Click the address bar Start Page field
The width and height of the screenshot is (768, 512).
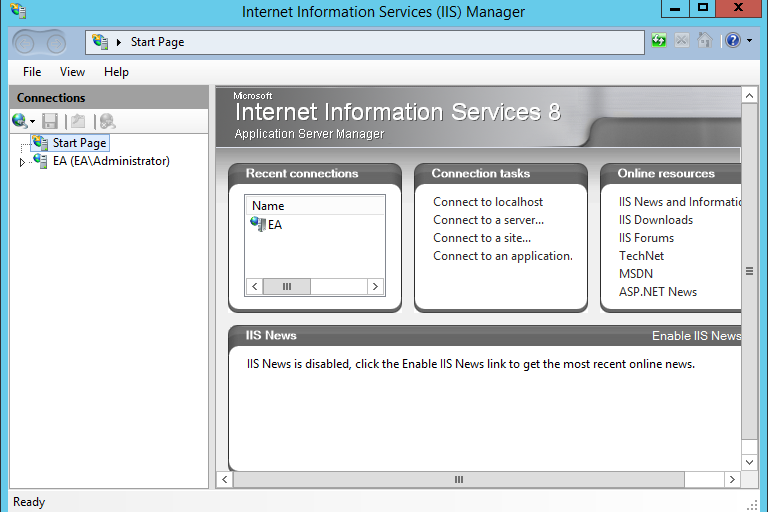(365, 42)
